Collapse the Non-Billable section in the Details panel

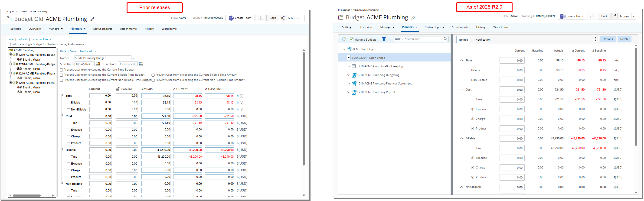point(461,187)
